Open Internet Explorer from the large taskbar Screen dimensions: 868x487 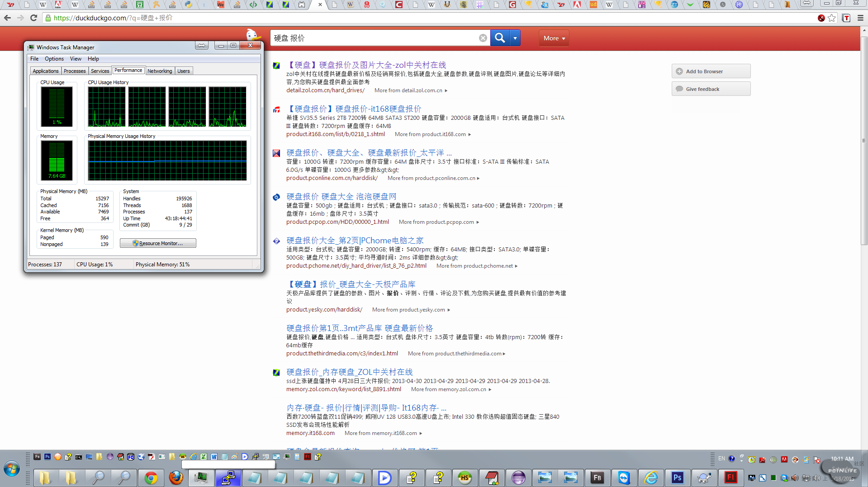[x=650, y=478]
